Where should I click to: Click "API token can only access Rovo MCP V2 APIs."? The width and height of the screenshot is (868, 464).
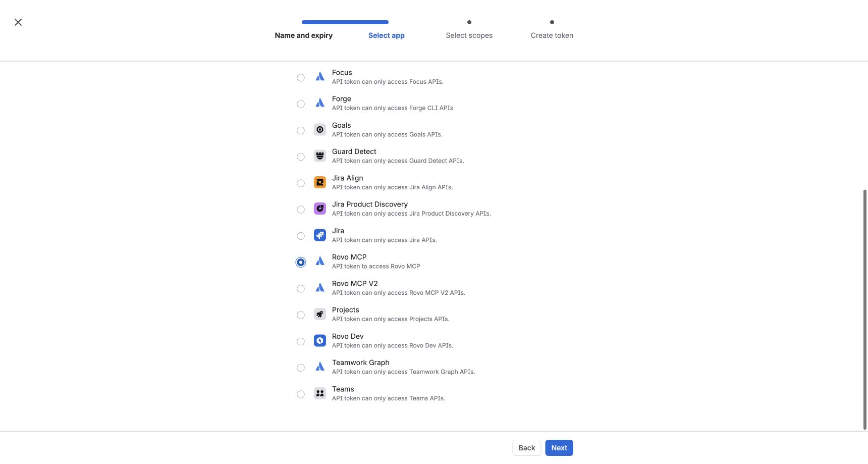pyautogui.click(x=399, y=293)
